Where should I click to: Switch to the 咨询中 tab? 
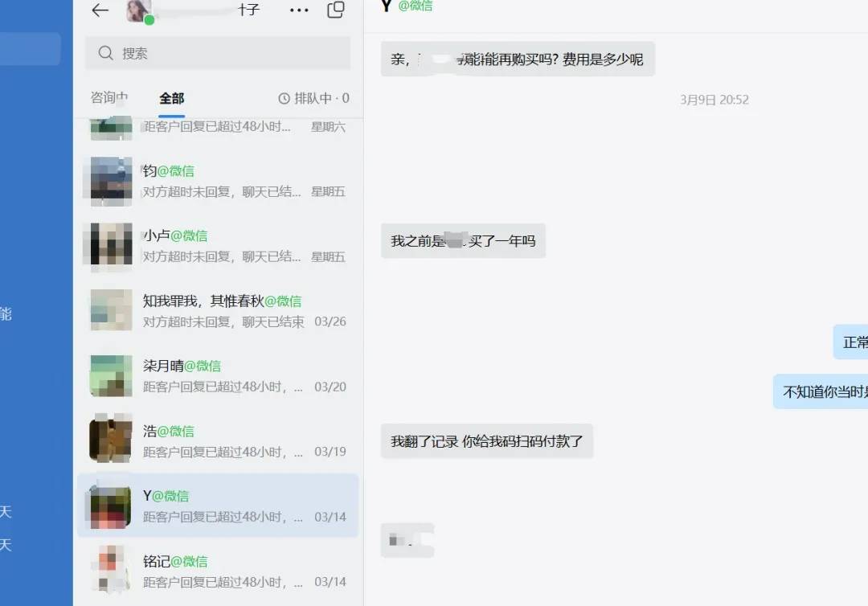click(109, 98)
